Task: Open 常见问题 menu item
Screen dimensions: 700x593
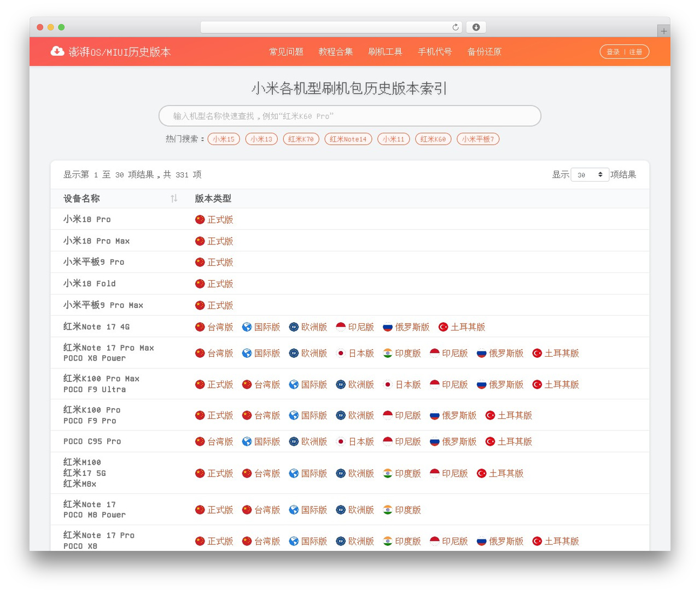Action: pyautogui.click(x=286, y=51)
